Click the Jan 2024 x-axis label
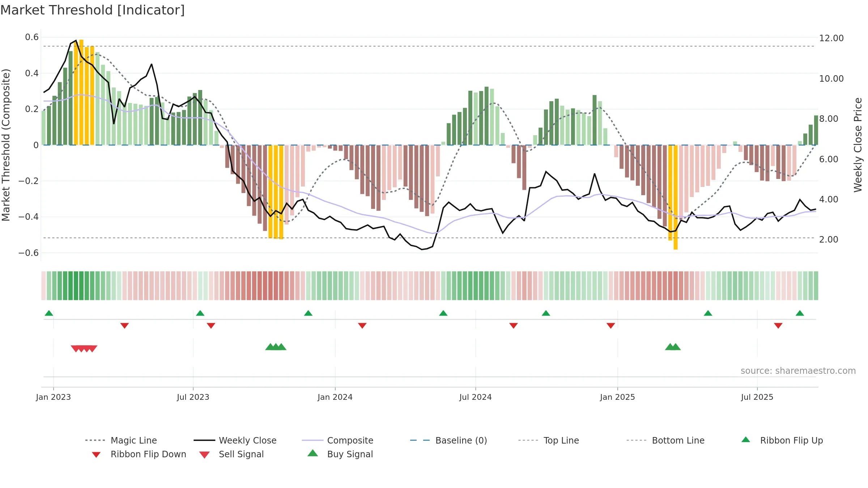The image size is (868, 488). 335,397
